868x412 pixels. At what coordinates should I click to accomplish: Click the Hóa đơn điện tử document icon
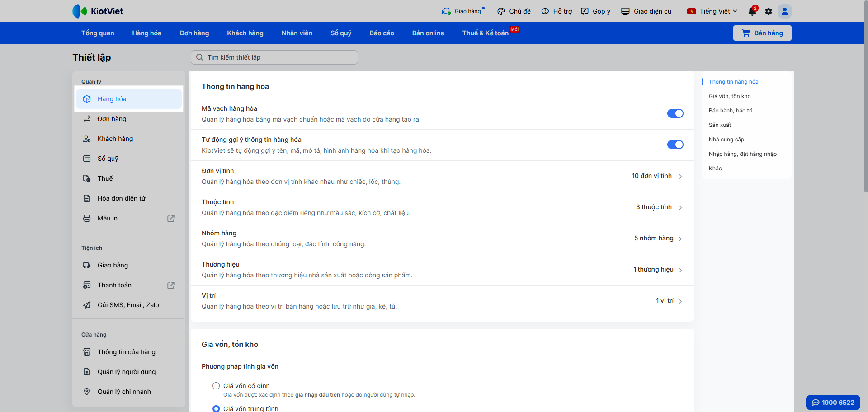click(87, 198)
